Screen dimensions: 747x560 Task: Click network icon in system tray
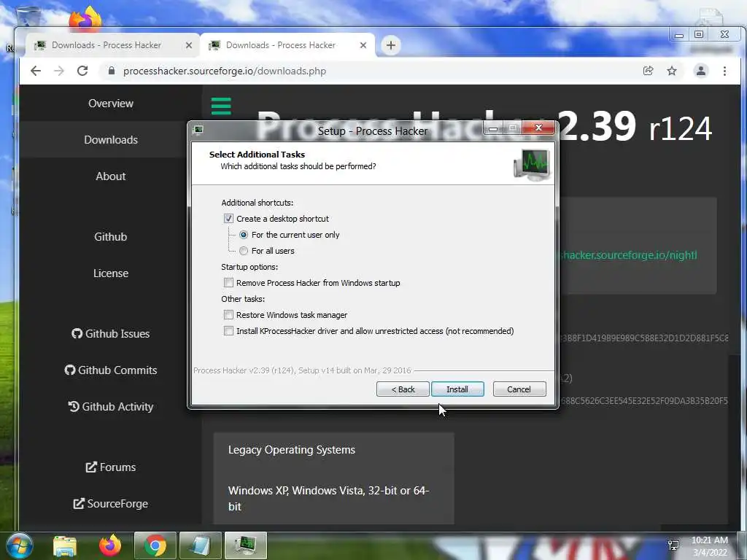[x=673, y=545]
